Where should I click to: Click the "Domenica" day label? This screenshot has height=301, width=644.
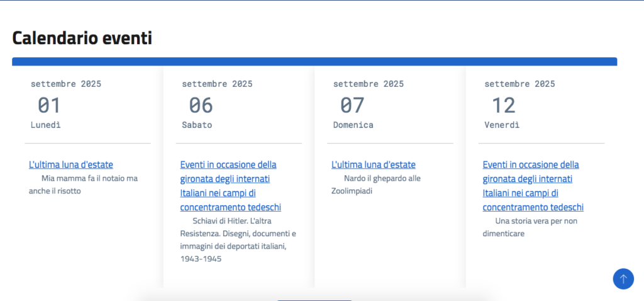353,125
